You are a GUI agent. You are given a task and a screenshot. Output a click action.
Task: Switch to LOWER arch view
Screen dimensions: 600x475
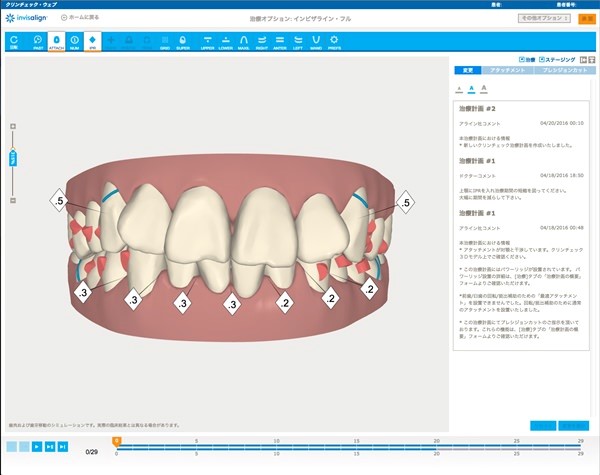[227, 42]
